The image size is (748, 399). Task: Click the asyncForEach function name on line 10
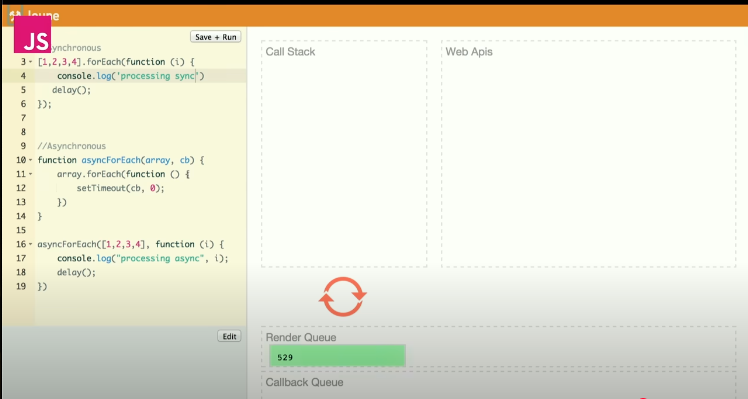[x=111, y=160]
